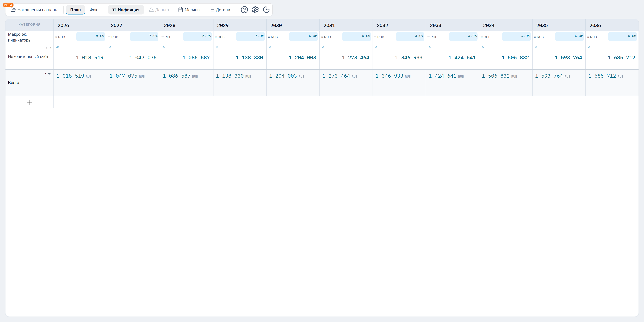This screenshot has height=322, width=644.
Task: Toggle the Детали details view
Action: click(220, 10)
